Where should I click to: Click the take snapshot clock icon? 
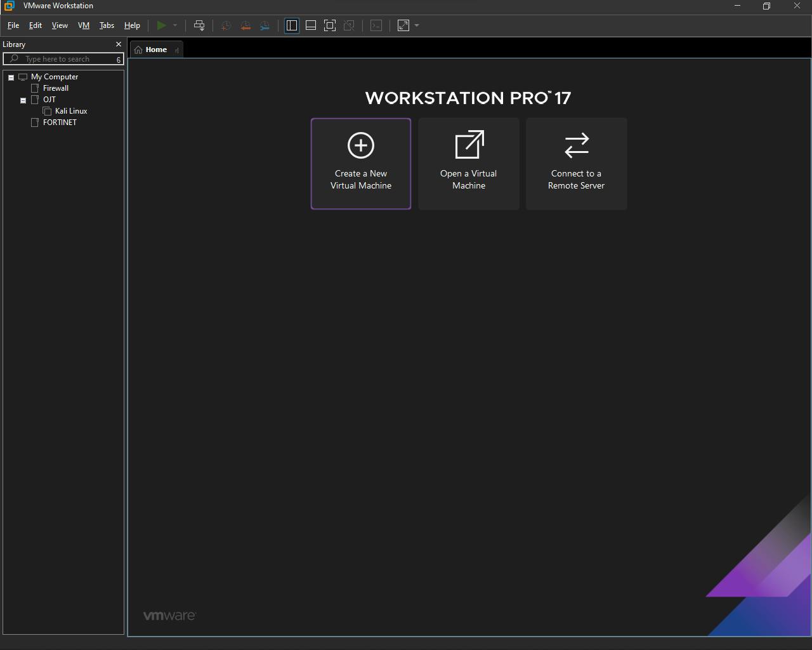tap(226, 25)
